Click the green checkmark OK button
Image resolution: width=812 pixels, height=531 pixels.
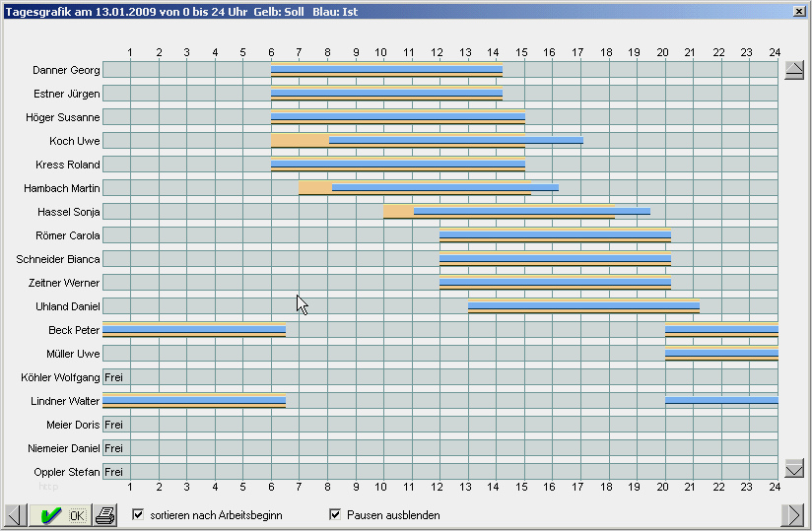point(61,515)
